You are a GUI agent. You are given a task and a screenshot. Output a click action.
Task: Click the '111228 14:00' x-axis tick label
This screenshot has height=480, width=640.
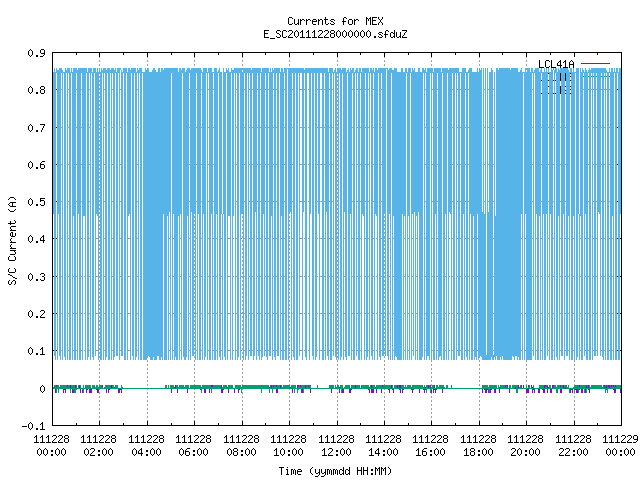click(383, 446)
